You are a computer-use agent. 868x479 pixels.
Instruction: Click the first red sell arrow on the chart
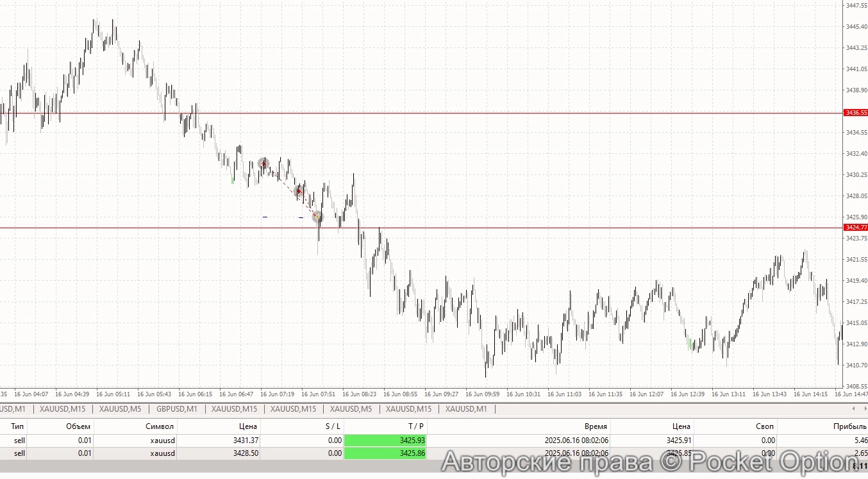pyautogui.click(x=264, y=164)
